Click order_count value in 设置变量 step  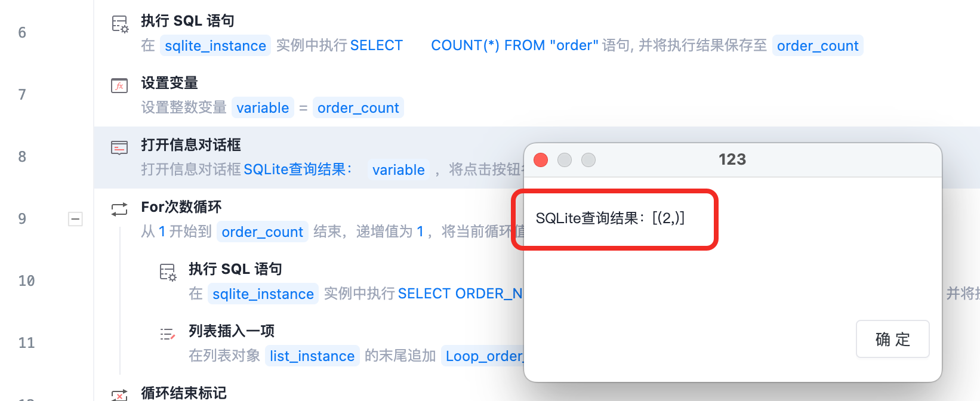point(358,108)
